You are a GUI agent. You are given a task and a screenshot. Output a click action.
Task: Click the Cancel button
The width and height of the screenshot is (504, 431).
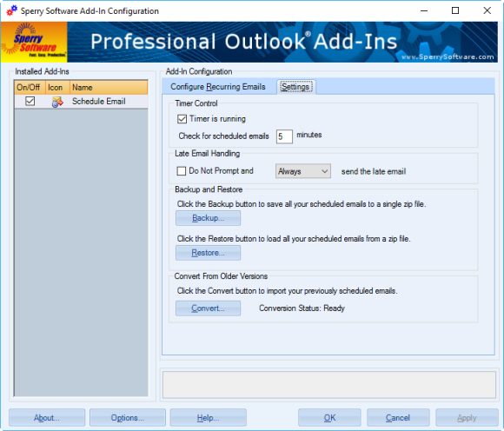(398, 417)
